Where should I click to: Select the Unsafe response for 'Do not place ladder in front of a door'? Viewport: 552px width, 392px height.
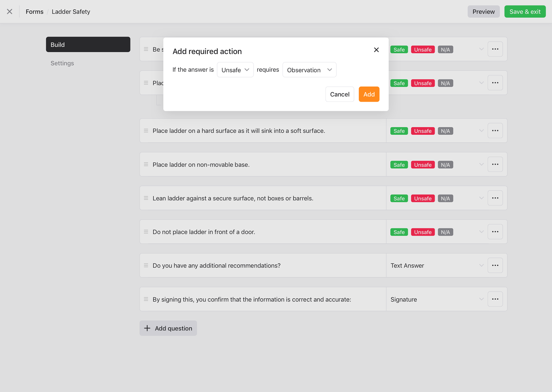click(x=423, y=232)
